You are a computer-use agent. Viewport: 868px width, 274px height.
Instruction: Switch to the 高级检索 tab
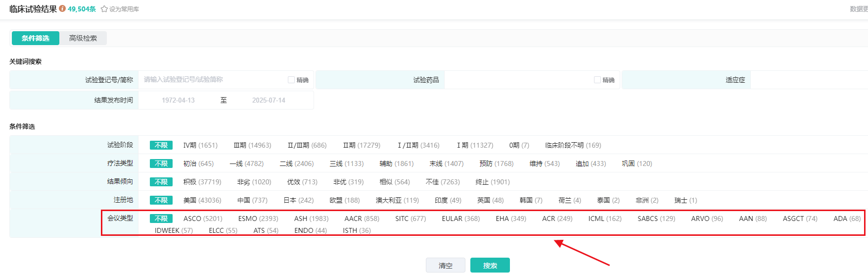83,38
